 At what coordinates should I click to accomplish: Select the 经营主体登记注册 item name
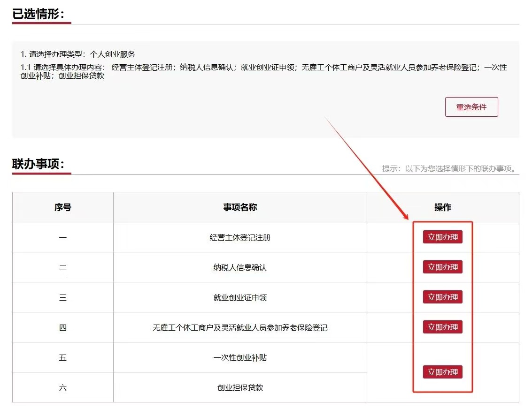coord(240,238)
